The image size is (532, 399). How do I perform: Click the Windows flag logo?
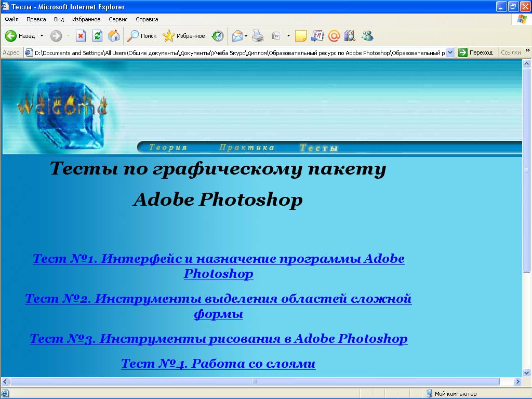point(522,19)
